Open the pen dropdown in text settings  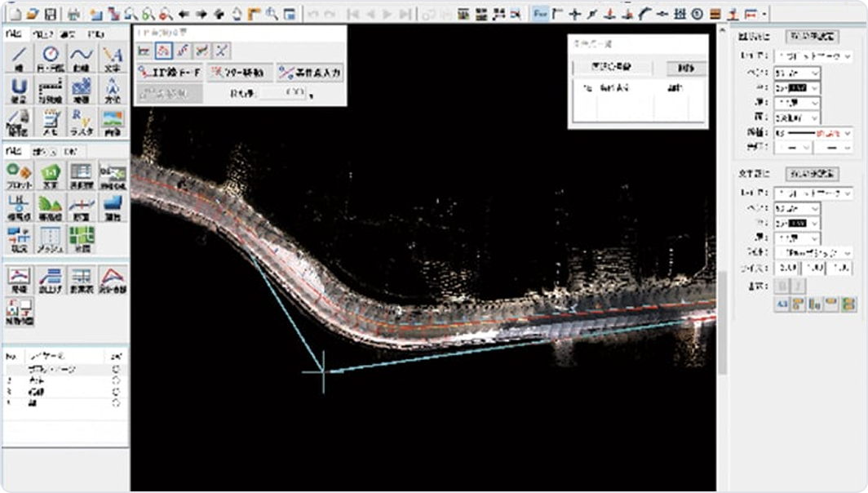click(797, 208)
